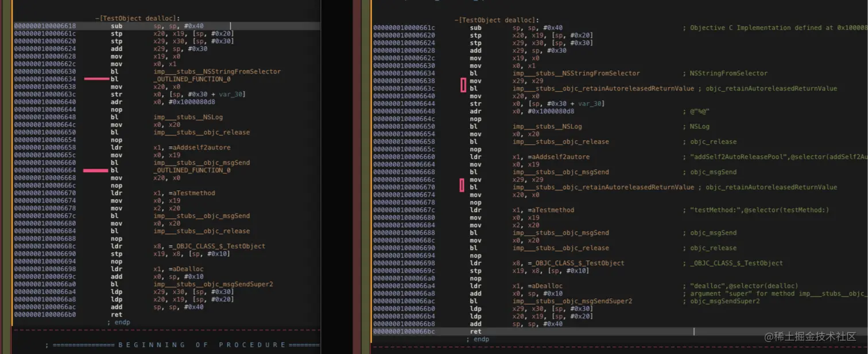Select 'adr x0, #0x1000080d8' operand in left pane

pos(184,102)
